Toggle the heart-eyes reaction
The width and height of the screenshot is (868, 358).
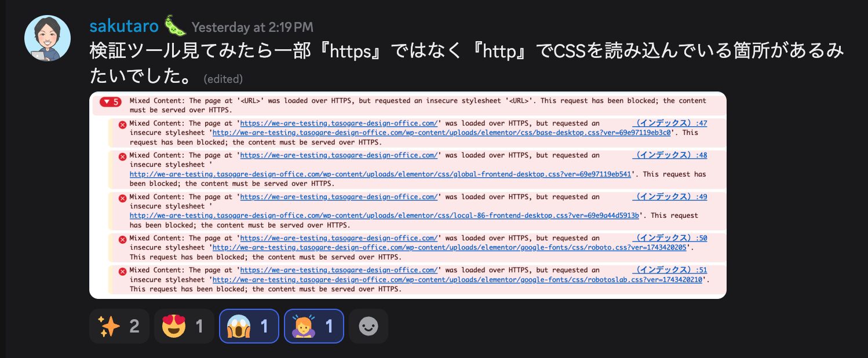184,326
